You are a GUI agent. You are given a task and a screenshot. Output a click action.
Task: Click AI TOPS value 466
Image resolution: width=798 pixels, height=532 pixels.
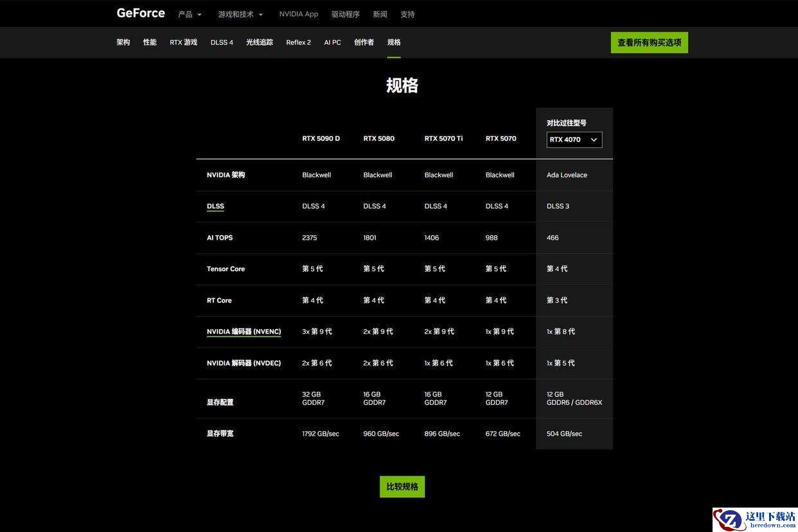pyautogui.click(x=553, y=238)
